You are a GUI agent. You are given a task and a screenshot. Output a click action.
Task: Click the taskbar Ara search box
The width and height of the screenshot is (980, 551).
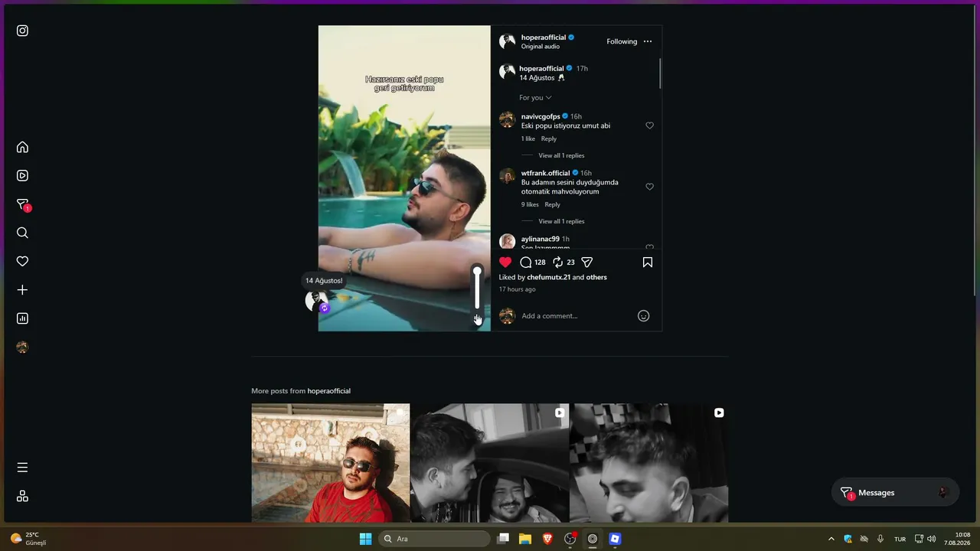coord(434,539)
